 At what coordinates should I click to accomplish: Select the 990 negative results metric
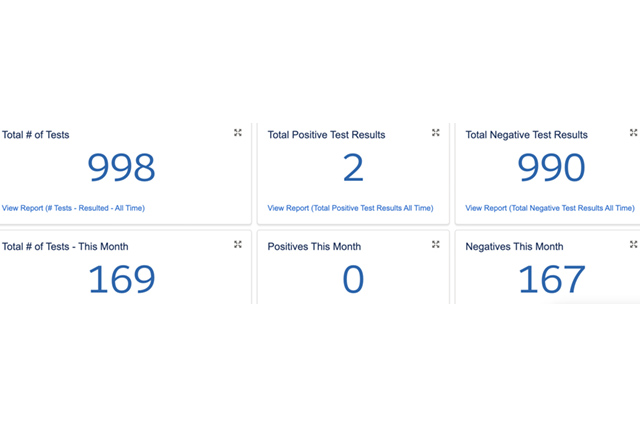click(551, 169)
